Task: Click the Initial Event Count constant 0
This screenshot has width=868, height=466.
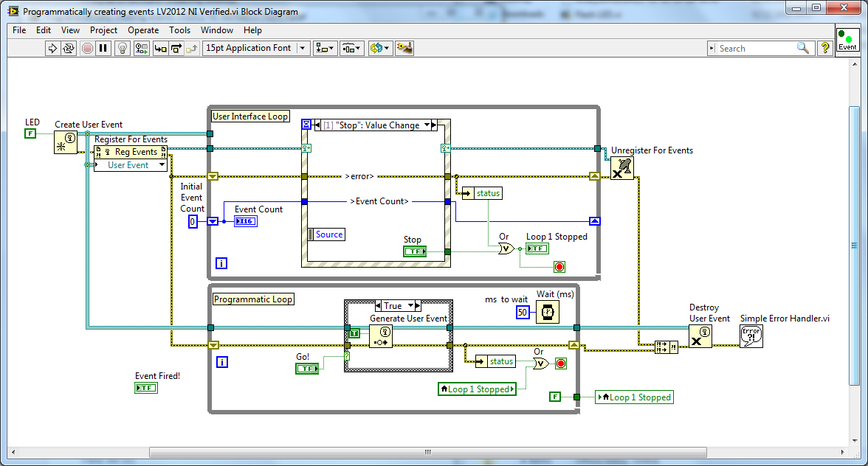Action: click(193, 222)
